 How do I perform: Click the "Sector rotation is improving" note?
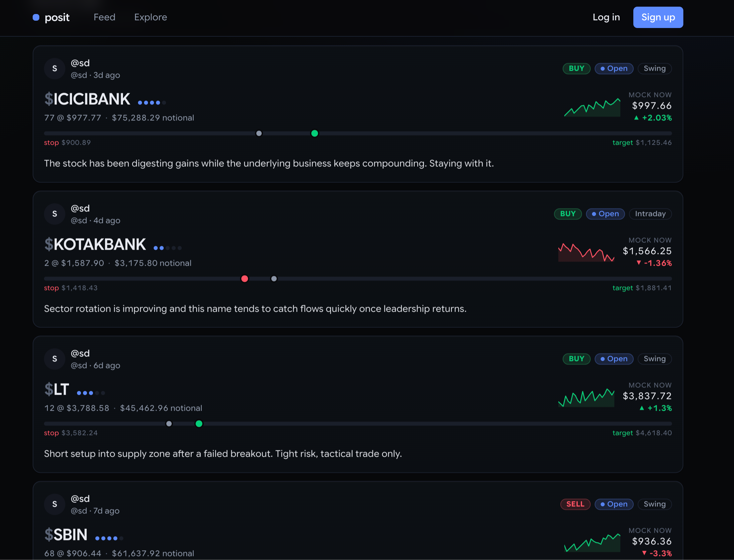click(x=255, y=309)
